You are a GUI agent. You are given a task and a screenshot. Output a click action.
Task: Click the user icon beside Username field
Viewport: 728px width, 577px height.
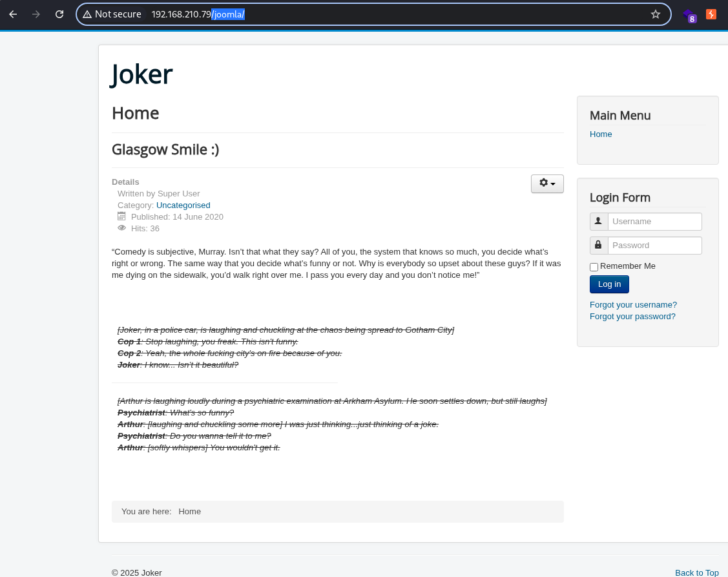click(x=598, y=222)
